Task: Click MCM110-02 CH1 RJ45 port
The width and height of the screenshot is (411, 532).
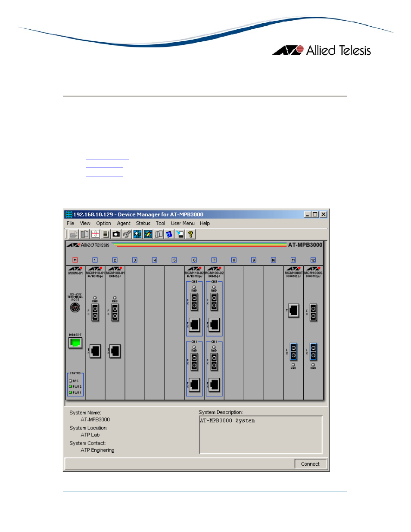Action: pos(194,384)
